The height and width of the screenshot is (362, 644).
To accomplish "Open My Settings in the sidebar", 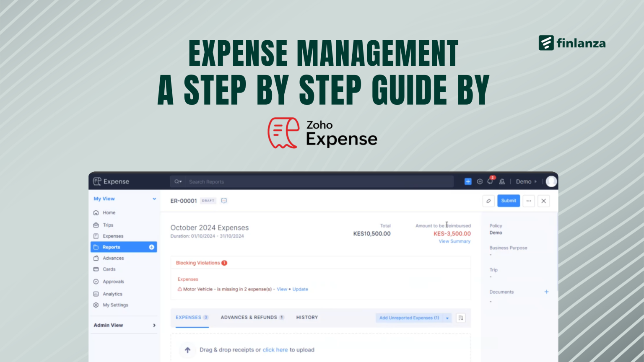I will [115, 305].
